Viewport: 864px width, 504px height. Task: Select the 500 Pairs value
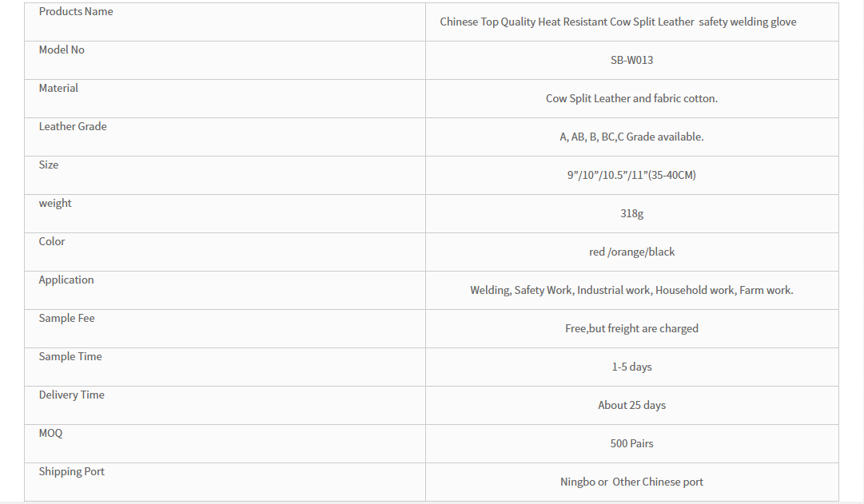[x=631, y=443]
